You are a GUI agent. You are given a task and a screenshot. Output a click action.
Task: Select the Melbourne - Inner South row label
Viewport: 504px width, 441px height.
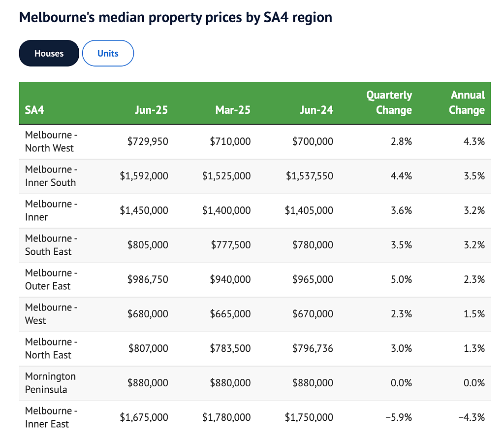tap(51, 176)
